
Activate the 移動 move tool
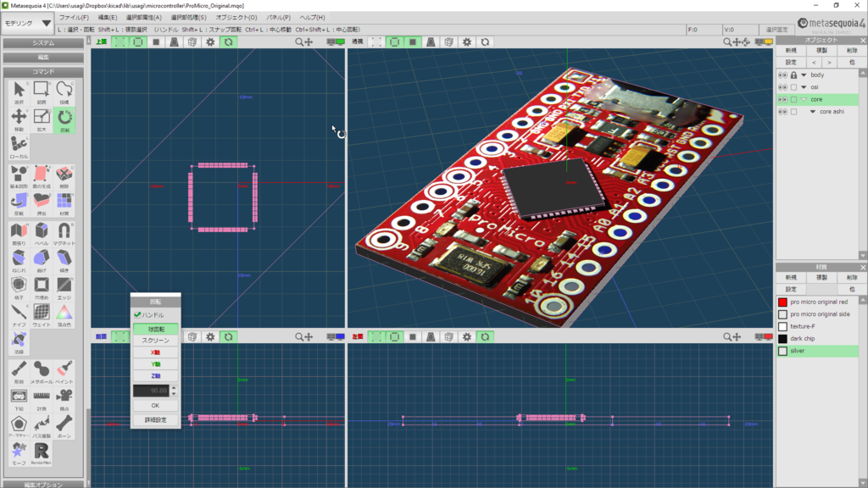pyautogui.click(x=19, y=120)
